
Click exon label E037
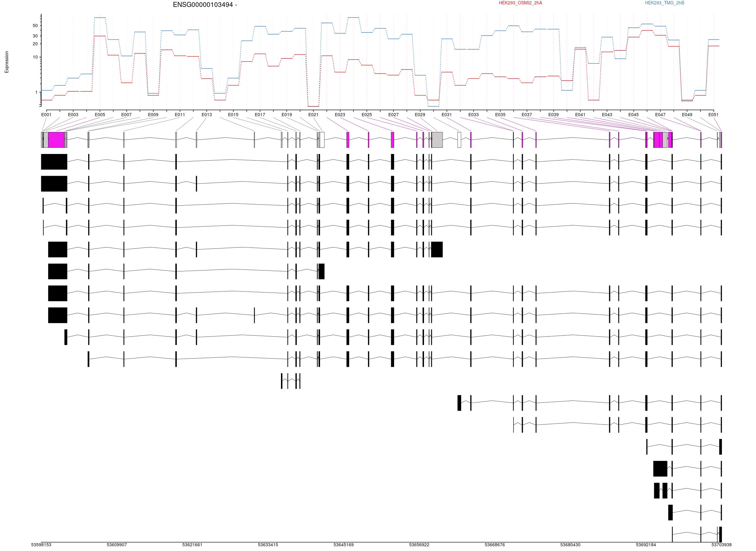527,115
